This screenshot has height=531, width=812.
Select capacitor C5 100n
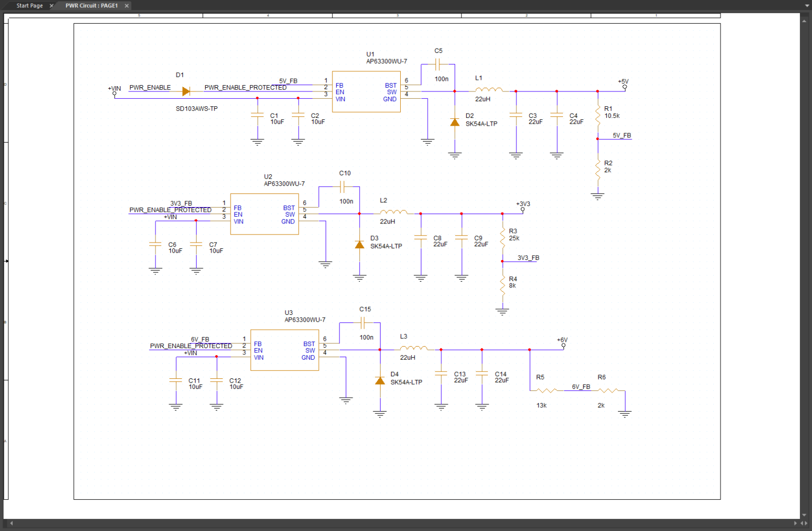[437, 64]
